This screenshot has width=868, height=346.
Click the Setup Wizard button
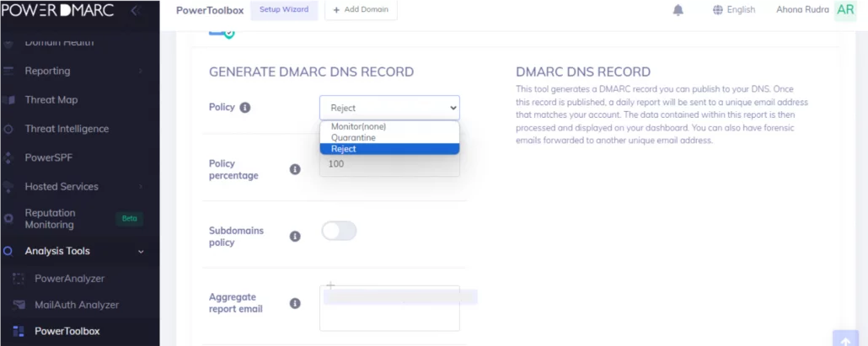coord(284,10)
